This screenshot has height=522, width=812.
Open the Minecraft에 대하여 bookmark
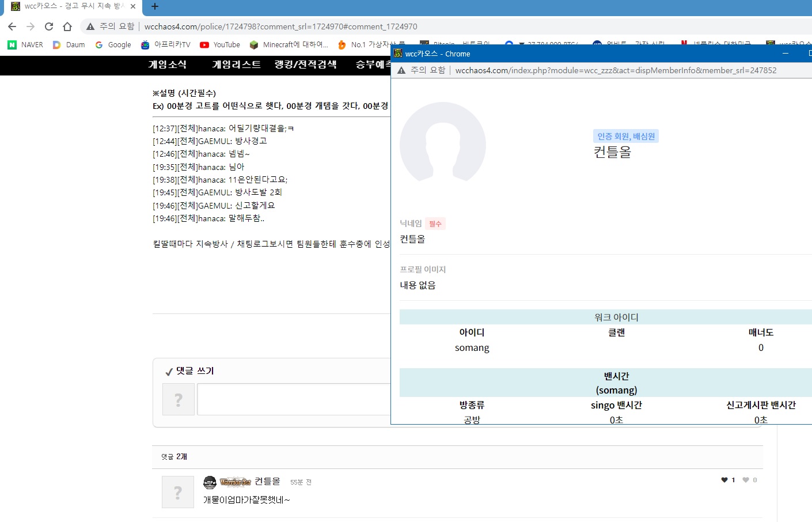[x=289, y=44]
